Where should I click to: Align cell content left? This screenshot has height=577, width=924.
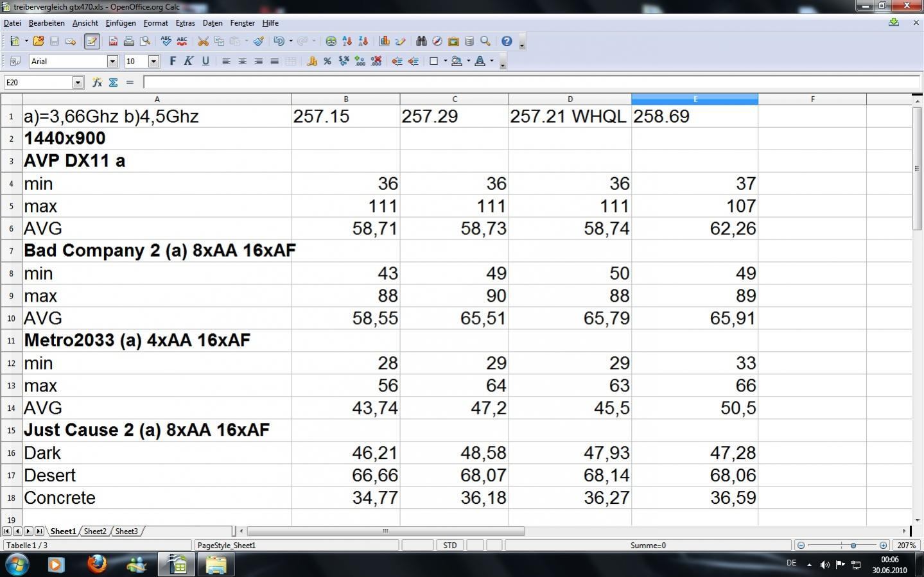[x=226, y=61]
